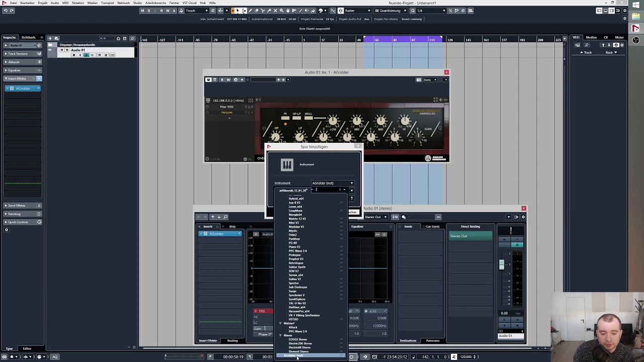Open the Projekt menu
The width and height of the screenshot is (644, 362).
pos(43,3)
